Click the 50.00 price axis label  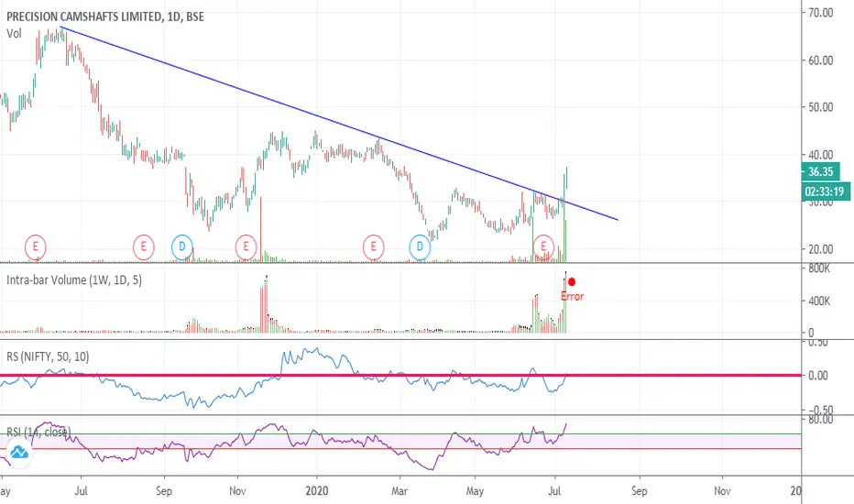(x=821, y=107)
